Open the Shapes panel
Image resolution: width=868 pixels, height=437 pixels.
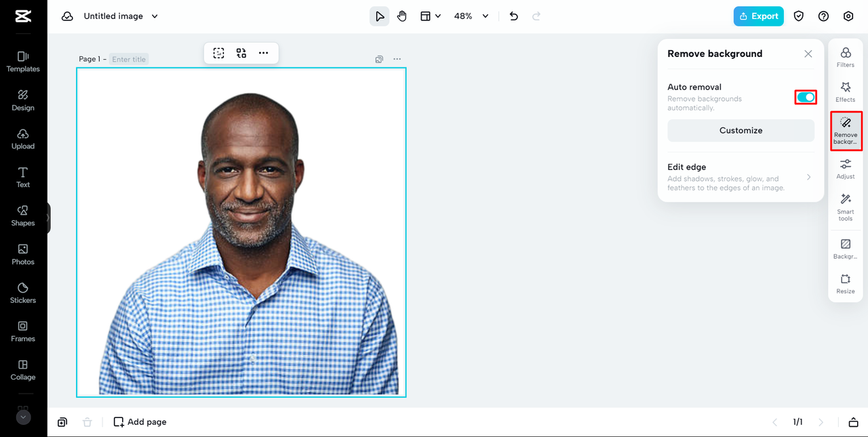tap(23, 216)
